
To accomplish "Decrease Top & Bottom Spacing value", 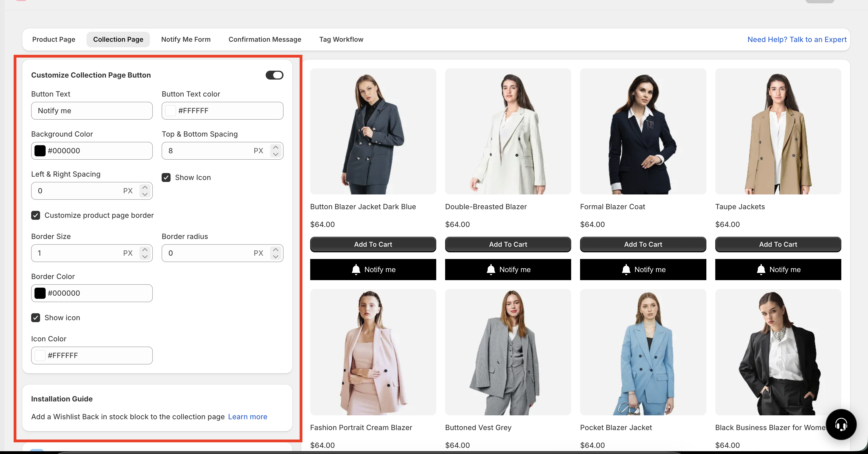I will pos(276,154).
